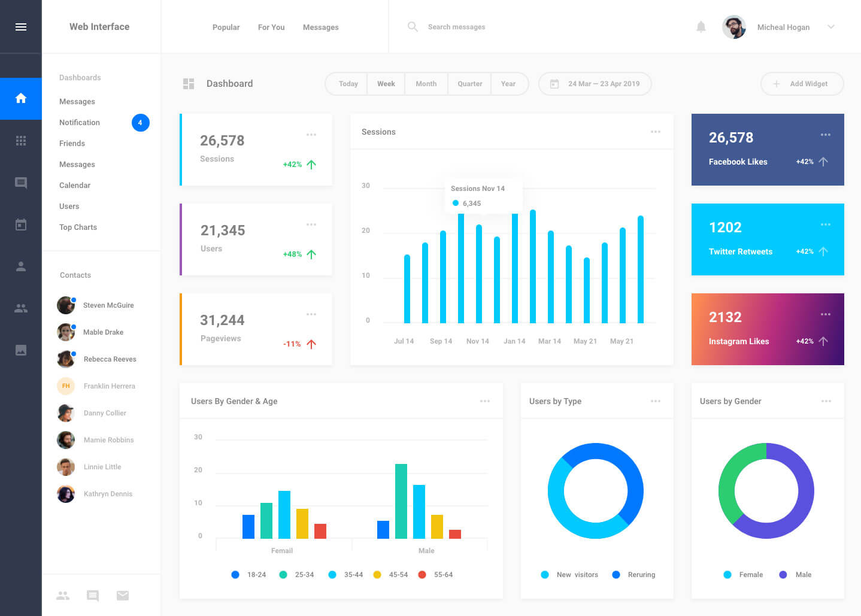Open the calendar icon in left sidebar
Screen dimensions: 861x616
click(21, 225)
